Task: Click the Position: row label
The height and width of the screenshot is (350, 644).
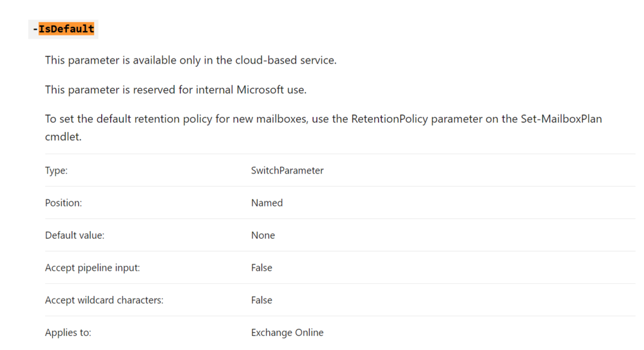Action: (x=63, y=203)
